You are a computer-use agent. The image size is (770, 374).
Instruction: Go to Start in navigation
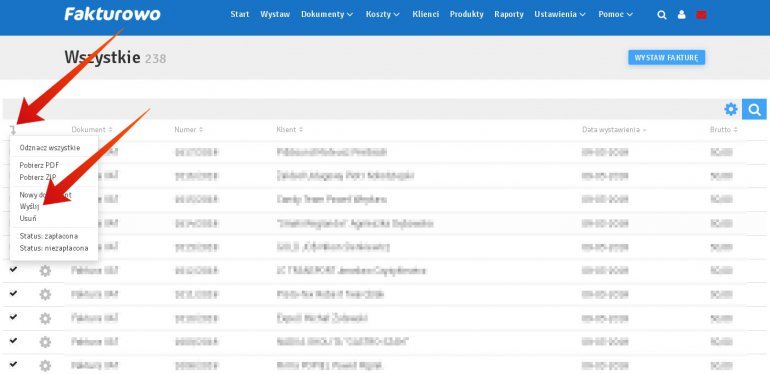(x=240, y=14)
